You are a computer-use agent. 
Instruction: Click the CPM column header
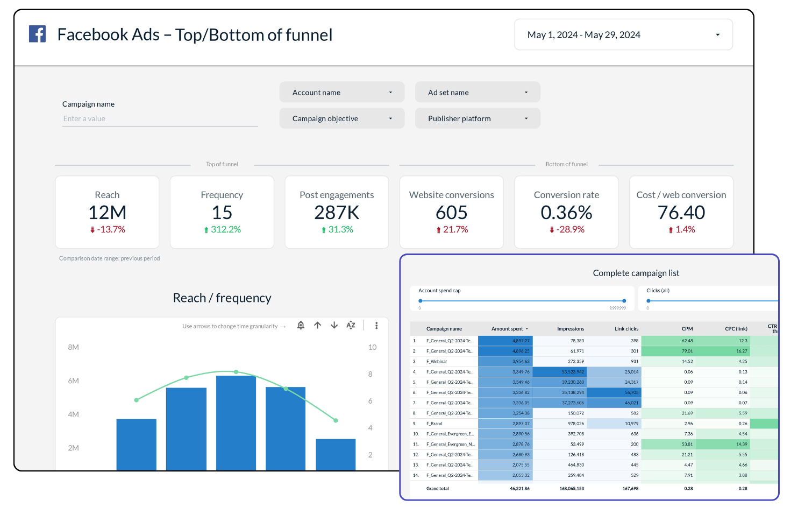click(687, 329)
